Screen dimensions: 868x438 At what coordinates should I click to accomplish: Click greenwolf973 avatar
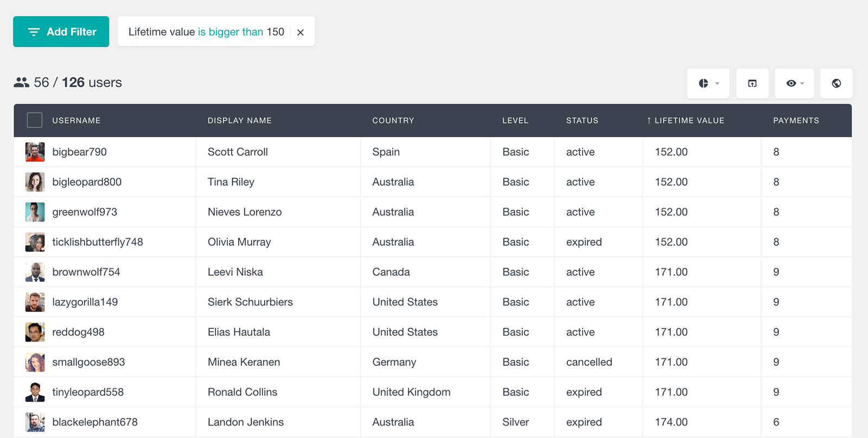coord(35,212)
